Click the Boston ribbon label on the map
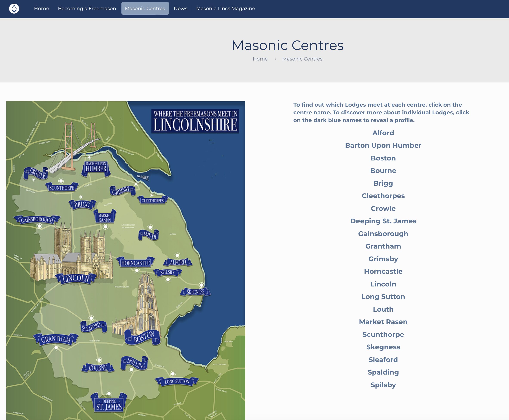Viewport: 509px width, 420px height. point(143,337)
